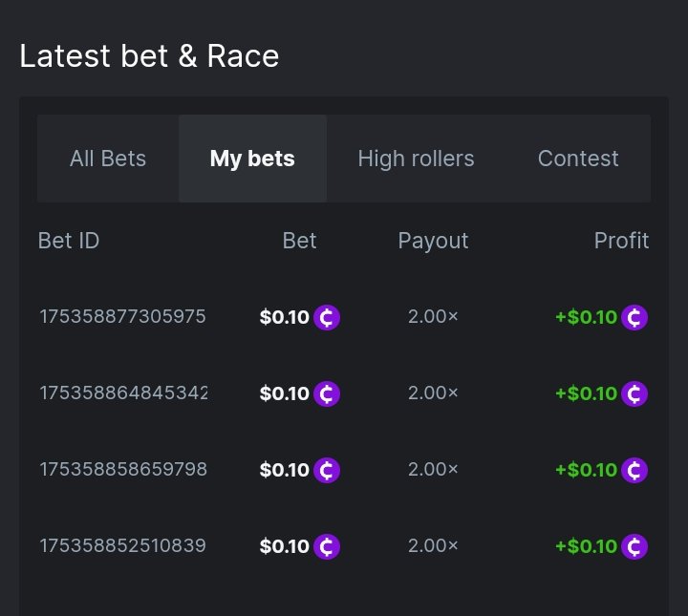Click coin icon beside bet for ID 175358877305975
Screen dimensions: 688x616
click(327, 317)
